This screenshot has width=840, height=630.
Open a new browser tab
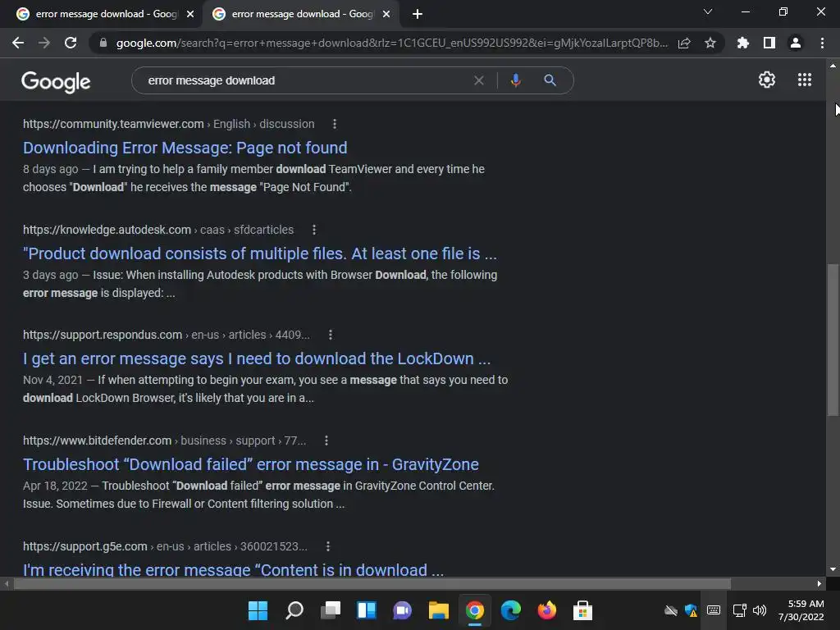[x=418, y=14]
